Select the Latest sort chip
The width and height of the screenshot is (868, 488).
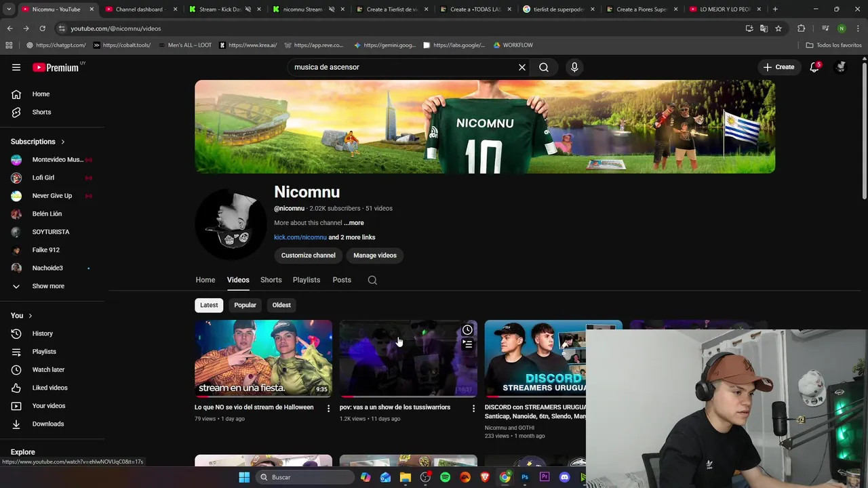tap(209, 305)
